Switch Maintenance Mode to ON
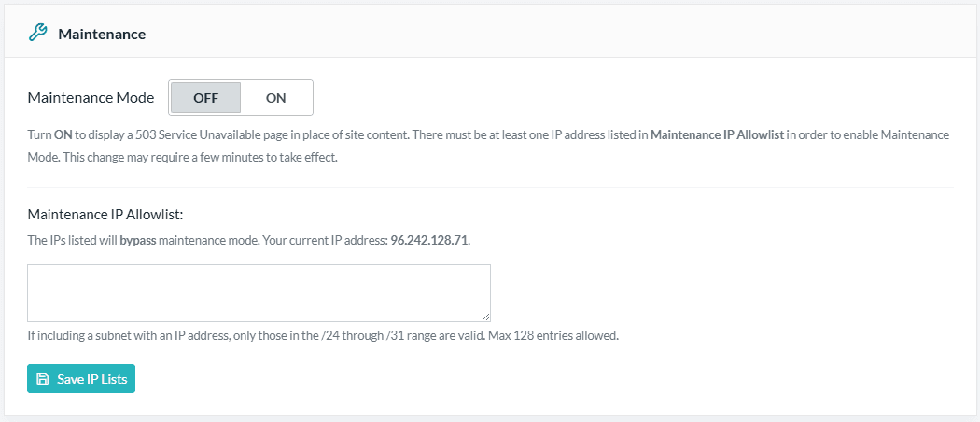Image resolution: width=980 pixels, height=422 pixels. tap(275, 98)
